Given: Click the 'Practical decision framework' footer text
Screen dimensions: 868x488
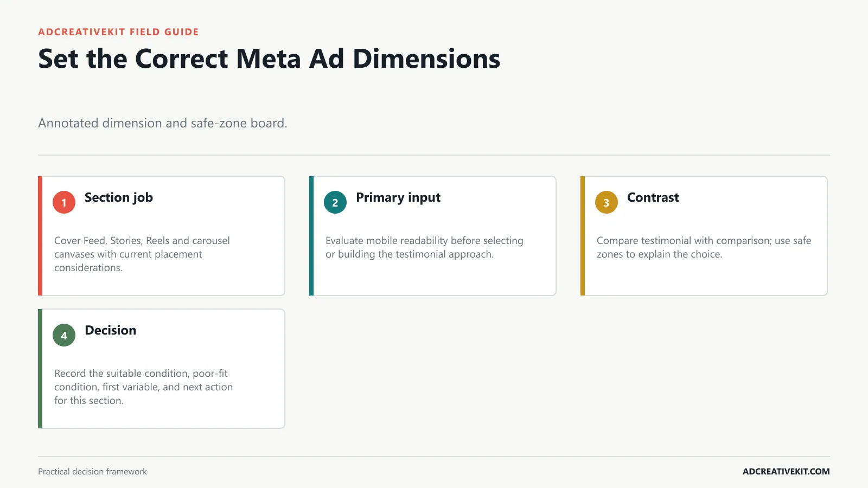Looking at the screenshot, I should 92,472.
